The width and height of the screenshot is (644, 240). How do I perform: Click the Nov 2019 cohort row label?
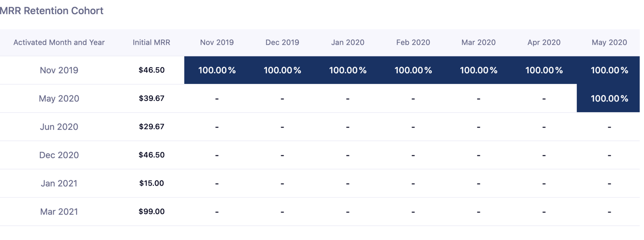coord(59,70)
